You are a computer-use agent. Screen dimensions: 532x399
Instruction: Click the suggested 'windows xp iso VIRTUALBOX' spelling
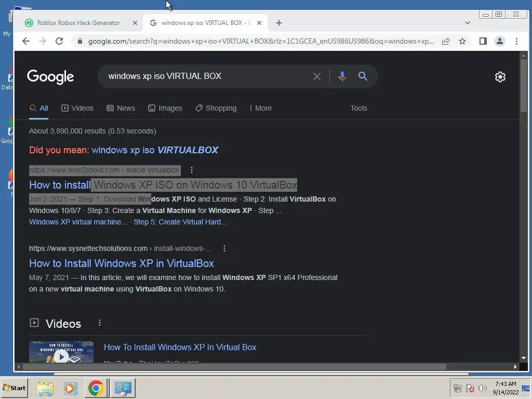coord(155,150)
